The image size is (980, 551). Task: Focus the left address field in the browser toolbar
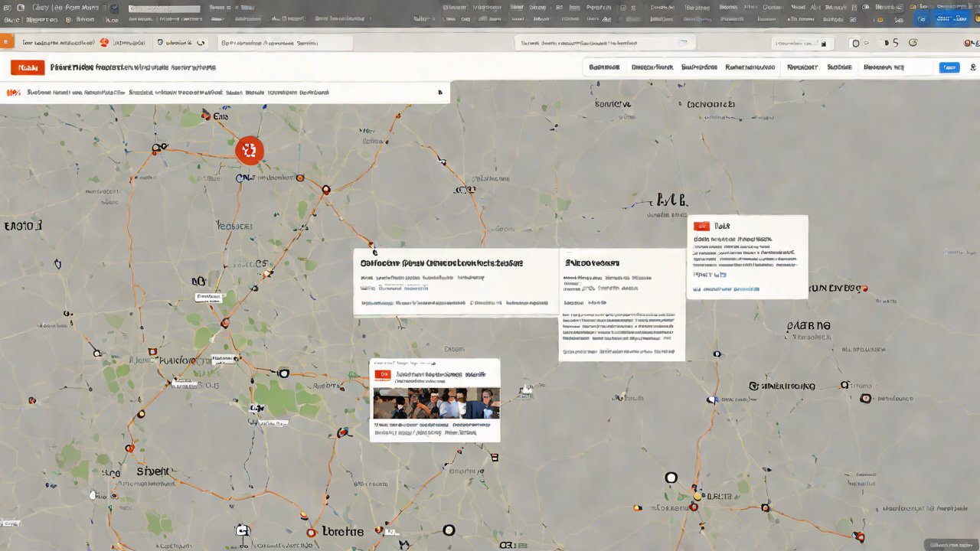point(285,44)
